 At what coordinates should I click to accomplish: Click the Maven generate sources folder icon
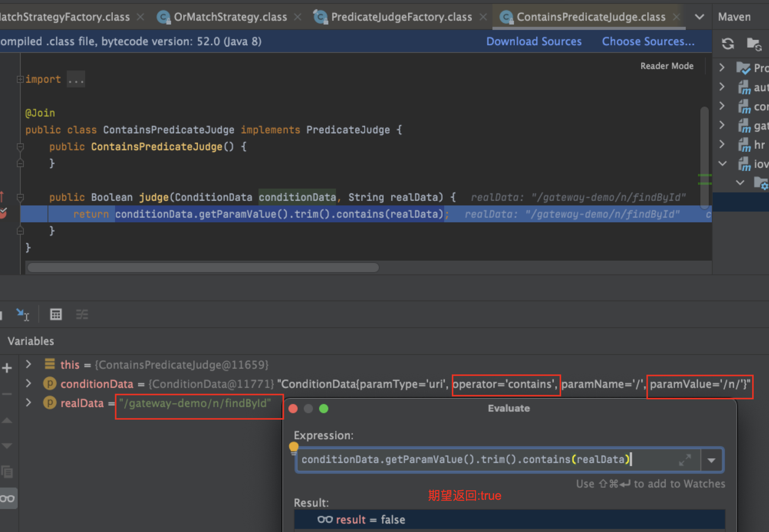(754, 44)
